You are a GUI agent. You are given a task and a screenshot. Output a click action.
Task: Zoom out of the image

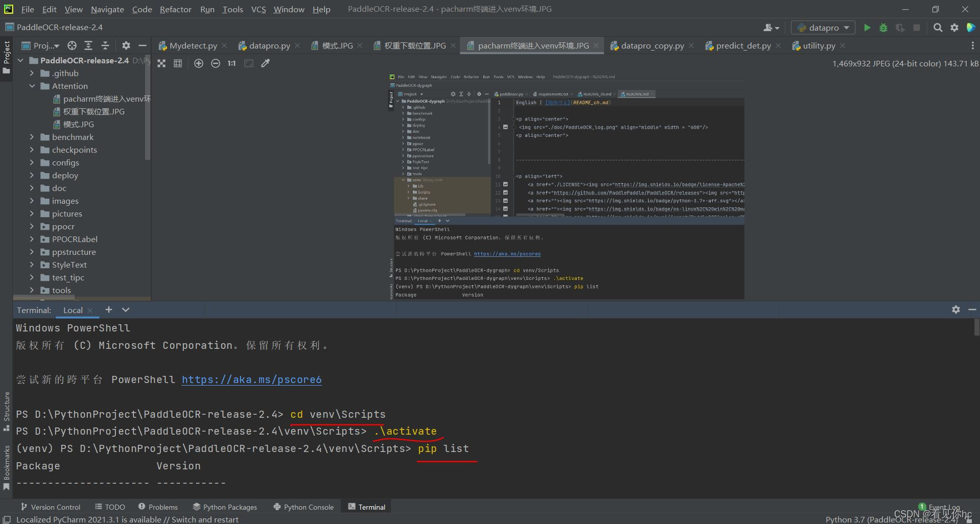click(216, 63)
